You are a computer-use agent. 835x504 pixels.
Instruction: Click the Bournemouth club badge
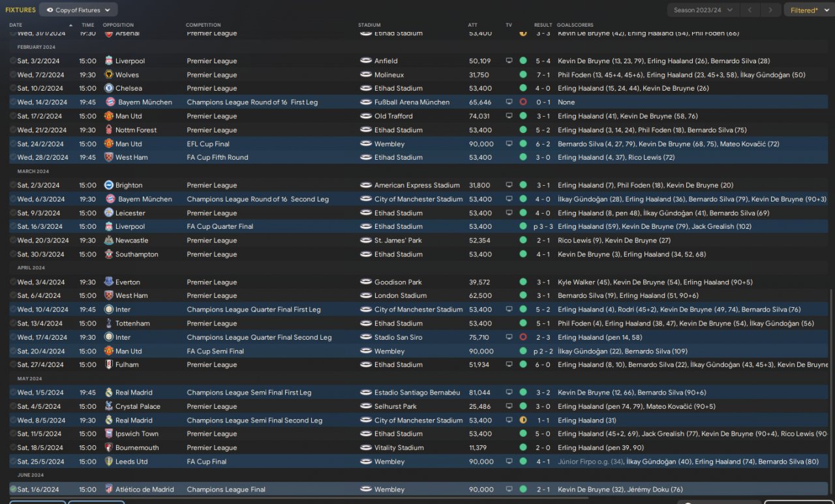click(109, 448)
